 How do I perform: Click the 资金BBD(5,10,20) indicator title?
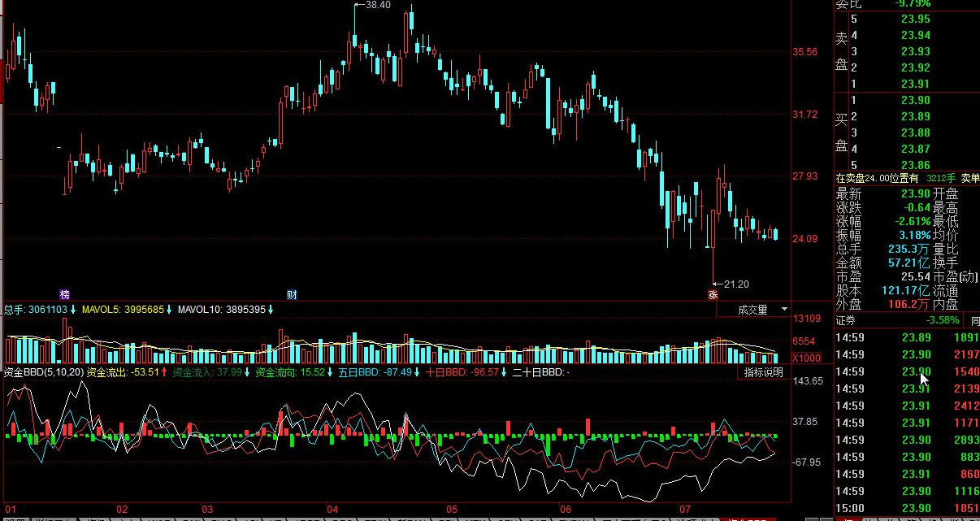tap(42, 372)
